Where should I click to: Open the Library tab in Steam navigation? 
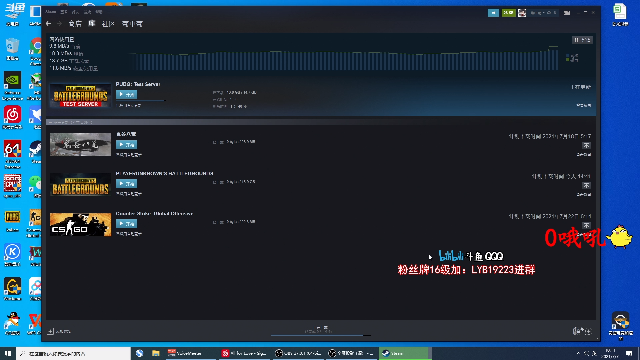[92, 24]
